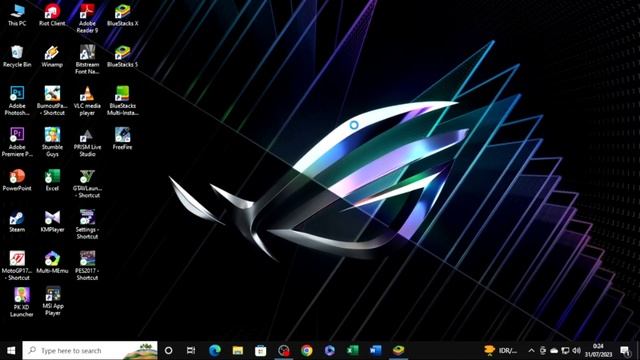Select BlueStacks X desktop icon
Image resolution: width=640 pixels, height=360 pixels.
(122, 15)
